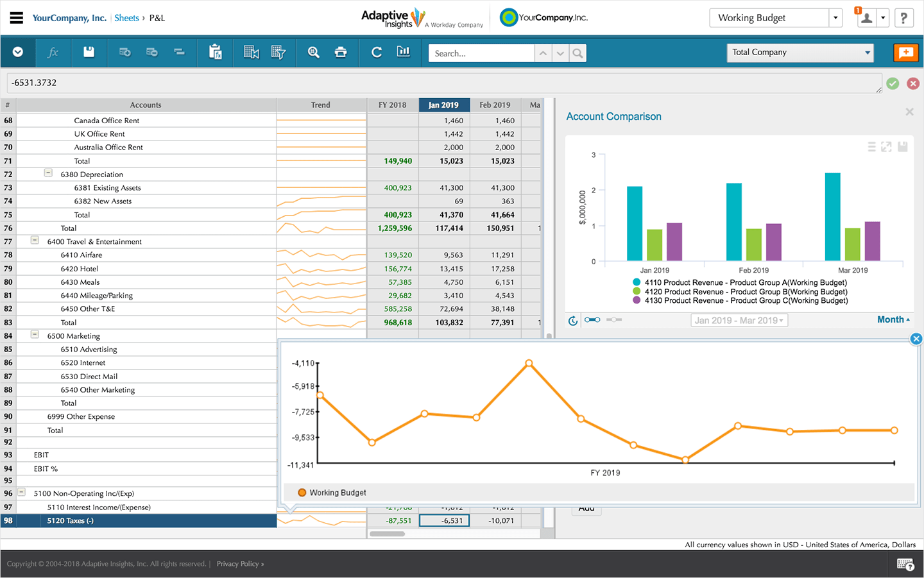Click the zoom magnifier toolbar icon

tap(314, 52)
